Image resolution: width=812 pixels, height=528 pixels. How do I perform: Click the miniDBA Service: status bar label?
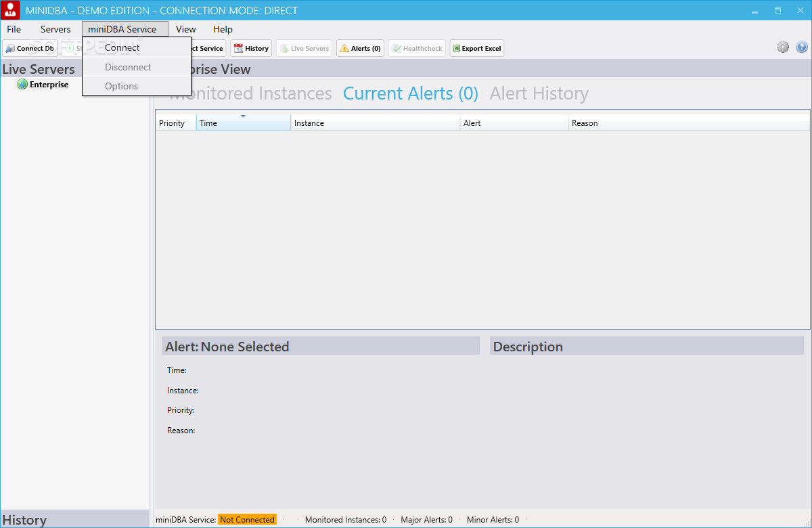186,520
